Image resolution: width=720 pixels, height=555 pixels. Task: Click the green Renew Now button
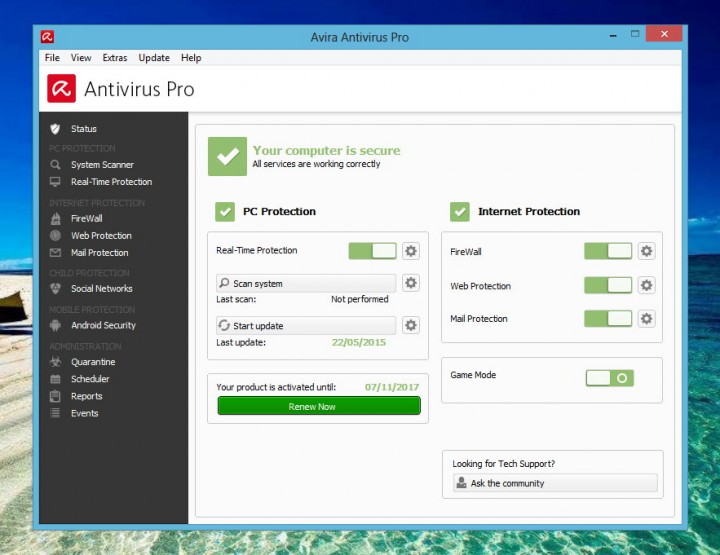pyautogui.click(x=319, y=406)
